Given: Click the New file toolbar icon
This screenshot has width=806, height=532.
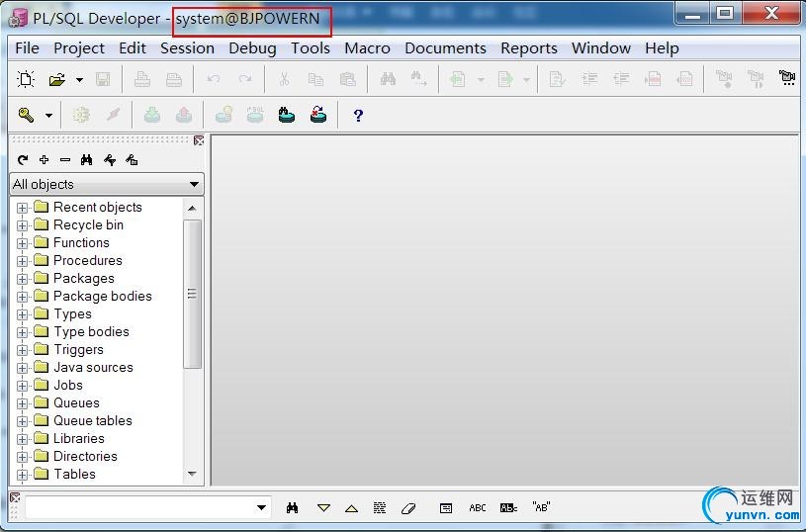Looking at the screenshot, I should click(x=26, y=79).
